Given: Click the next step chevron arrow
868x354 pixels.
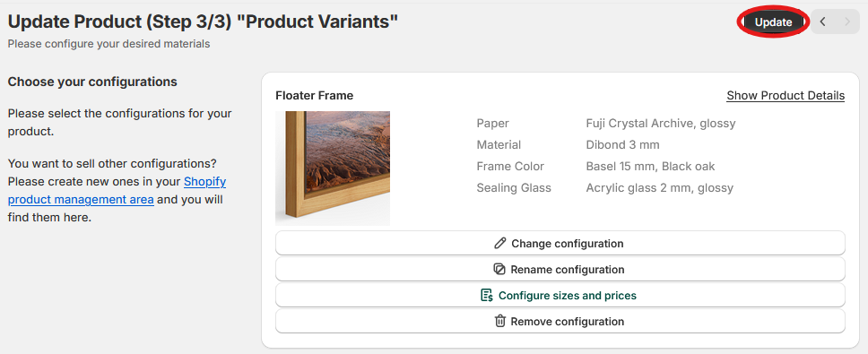Looking at the screenshot, I should tap(847, 22).
